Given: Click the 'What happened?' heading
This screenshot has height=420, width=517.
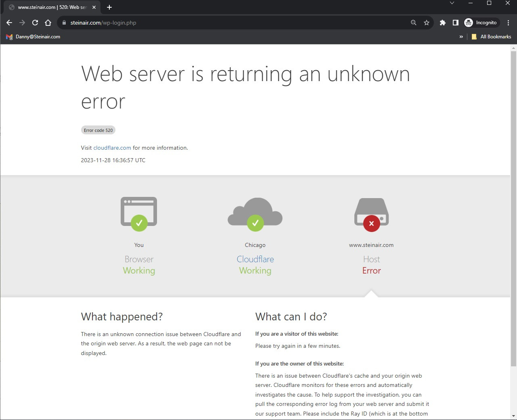Looking at the screenshot, I should (x=122, y=317).
